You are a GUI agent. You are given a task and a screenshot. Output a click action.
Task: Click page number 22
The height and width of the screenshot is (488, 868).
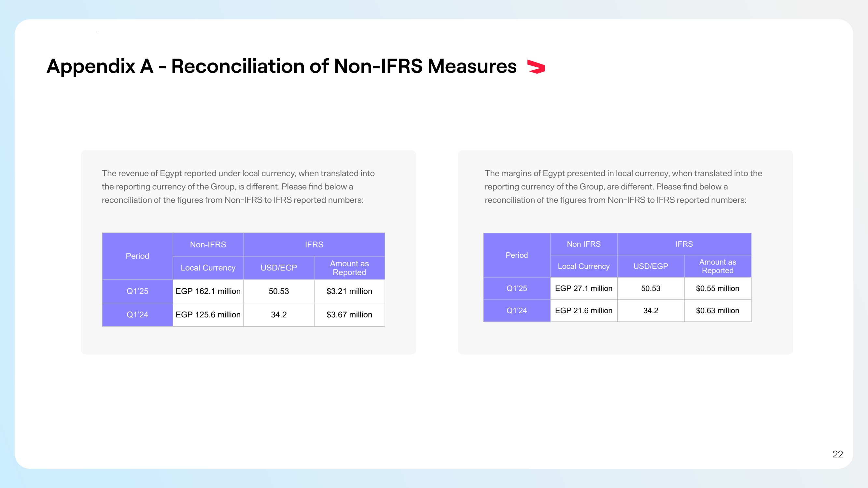point(837,454)
